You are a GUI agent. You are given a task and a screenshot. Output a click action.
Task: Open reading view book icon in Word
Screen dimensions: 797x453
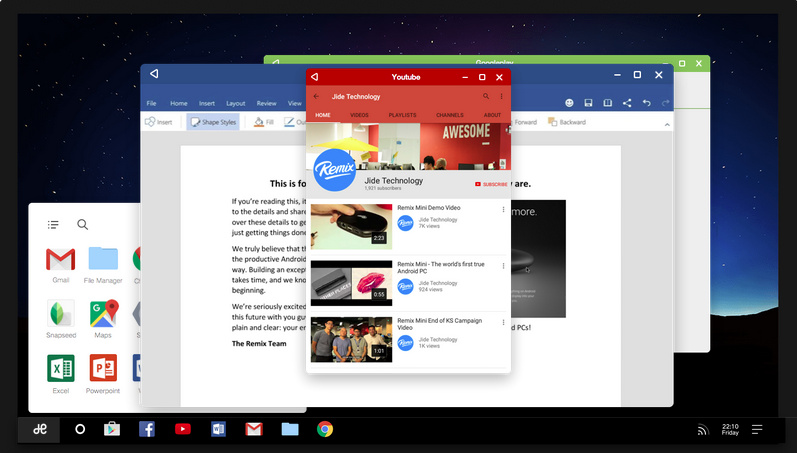point(607,103)
